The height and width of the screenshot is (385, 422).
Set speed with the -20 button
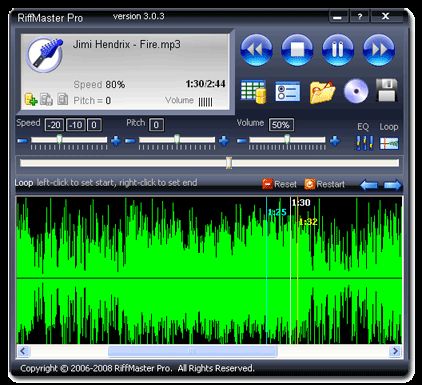point(54,125)
